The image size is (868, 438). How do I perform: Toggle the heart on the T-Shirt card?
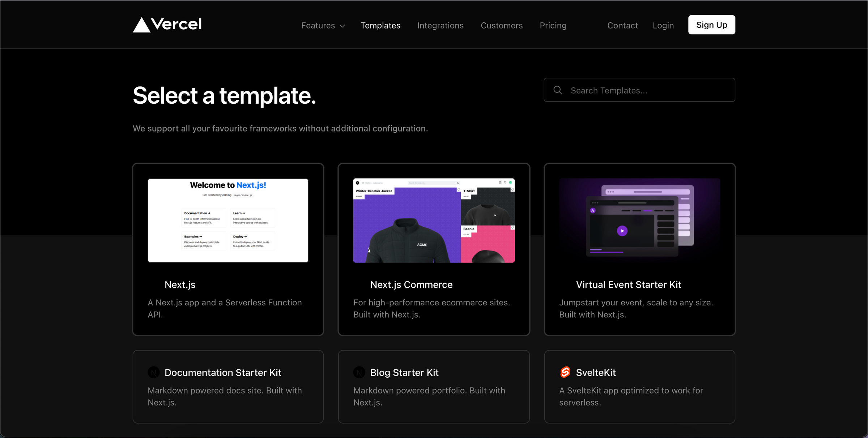(x=513, y=189)
